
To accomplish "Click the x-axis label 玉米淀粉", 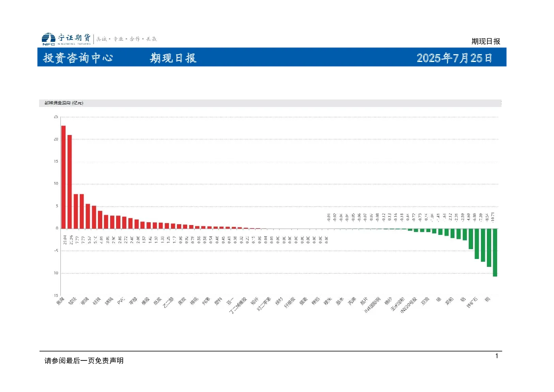I will 398,304.
